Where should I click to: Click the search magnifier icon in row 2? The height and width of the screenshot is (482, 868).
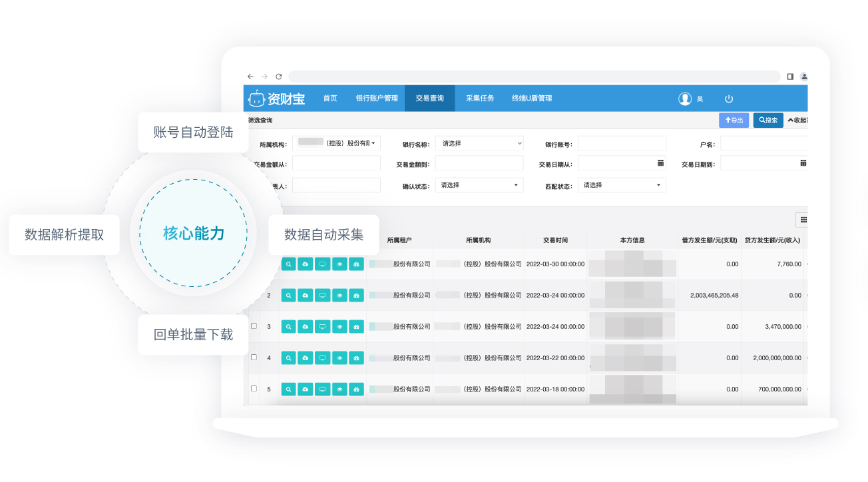click(288, 295)
